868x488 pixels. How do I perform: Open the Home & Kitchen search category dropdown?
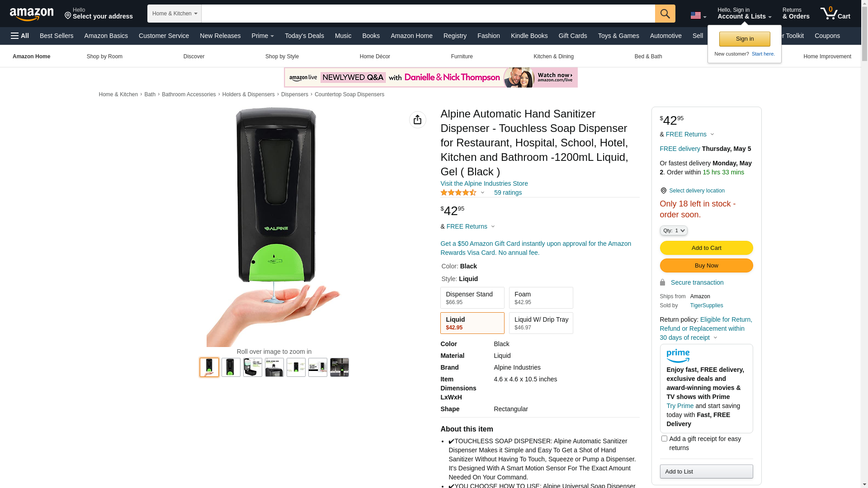175,14
